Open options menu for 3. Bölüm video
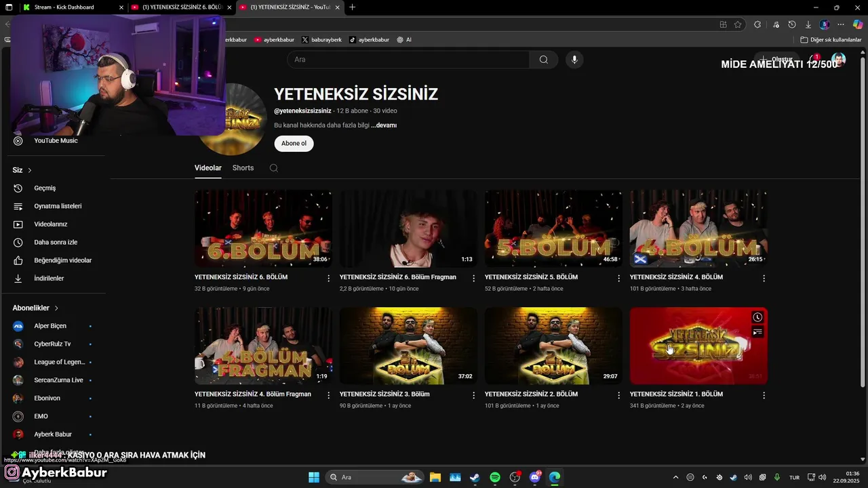 pos(474,395)
